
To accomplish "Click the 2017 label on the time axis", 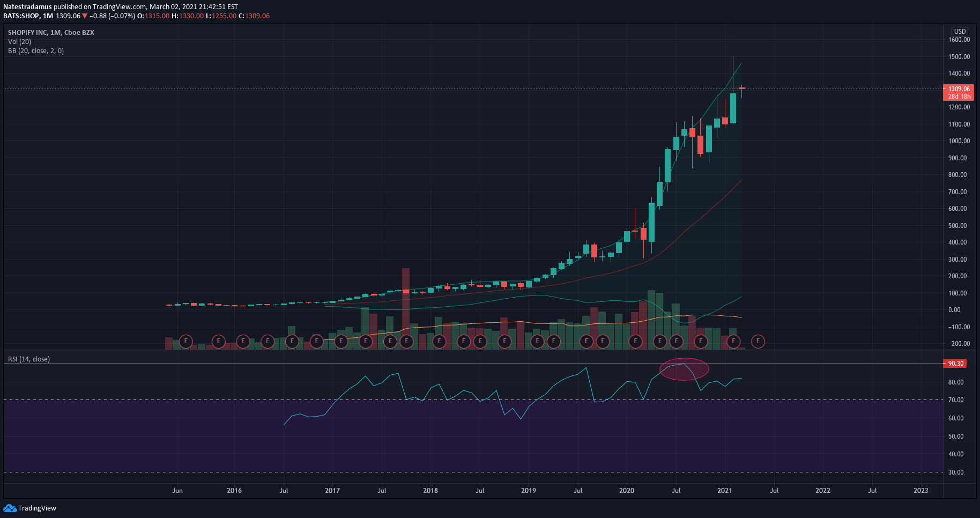I will [332, 490].
